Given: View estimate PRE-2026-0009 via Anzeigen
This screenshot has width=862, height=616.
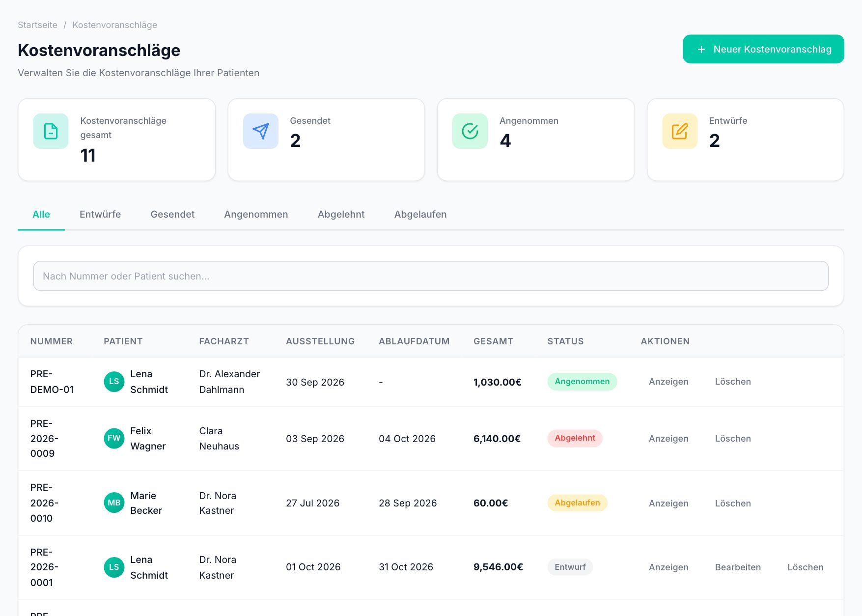Looking at the screenshot, I should (x=668, y=439).
